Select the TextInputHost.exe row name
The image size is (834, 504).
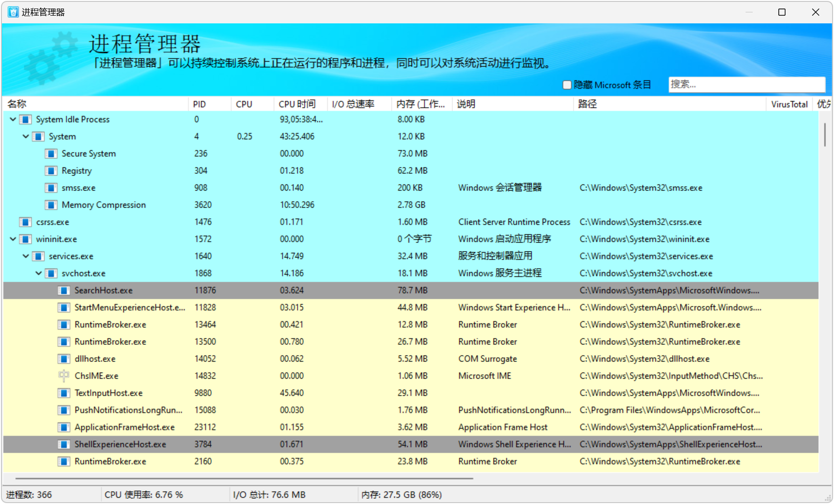(x=108, y=393)
